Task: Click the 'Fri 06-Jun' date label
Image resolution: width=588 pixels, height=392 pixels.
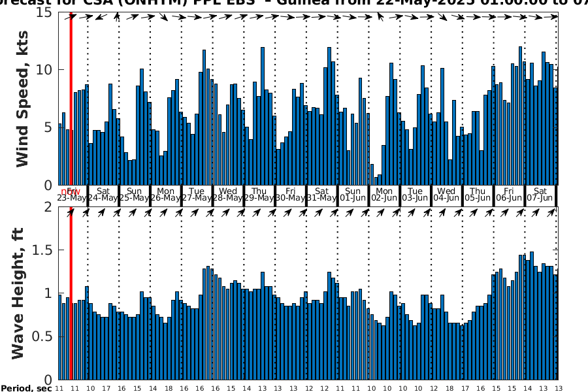Action: pyautogui.click(x=508, y=195)
